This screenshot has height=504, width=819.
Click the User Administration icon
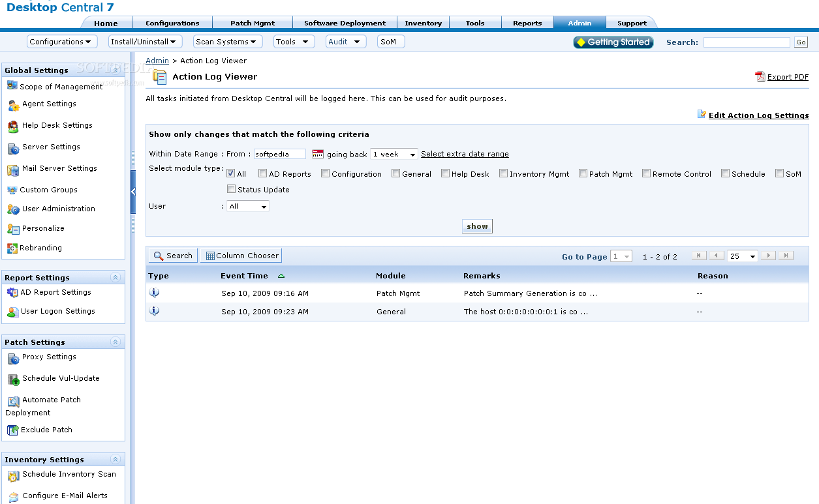(13, 210)
